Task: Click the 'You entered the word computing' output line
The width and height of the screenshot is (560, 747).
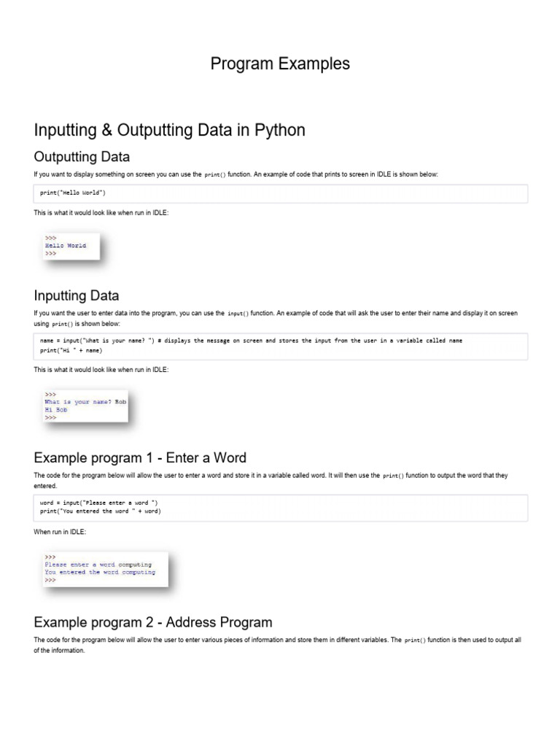Action: 100,573
